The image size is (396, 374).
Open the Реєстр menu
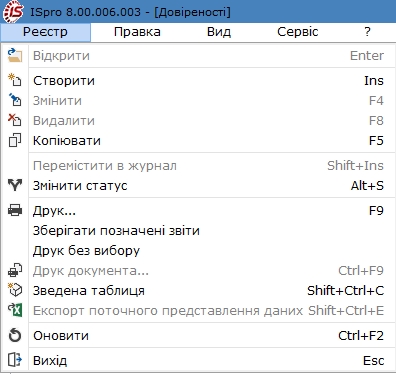coord(45,32)
